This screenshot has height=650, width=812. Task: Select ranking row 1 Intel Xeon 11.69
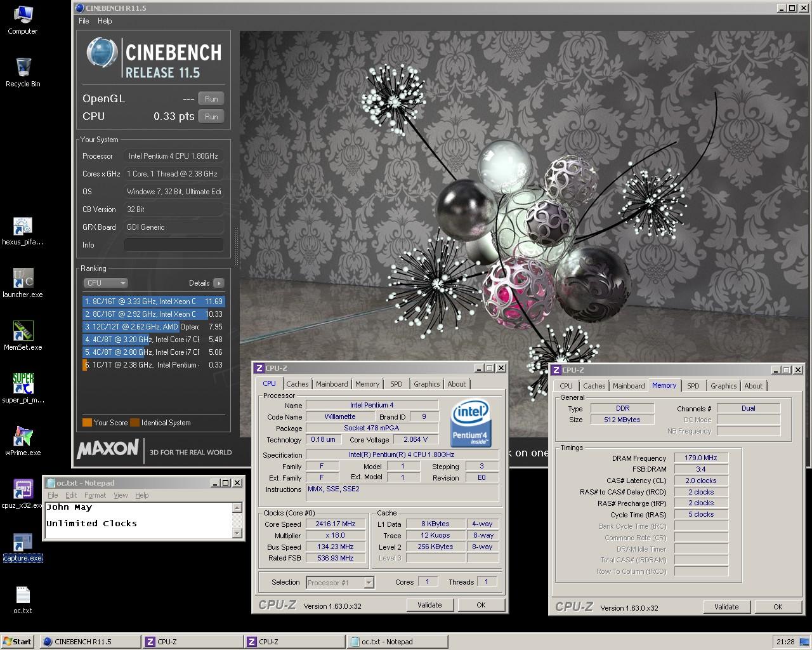154,302
